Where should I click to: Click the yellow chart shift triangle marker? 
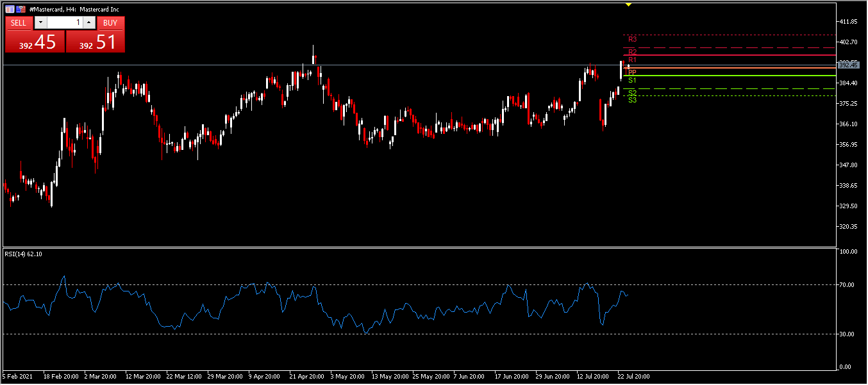628,4
